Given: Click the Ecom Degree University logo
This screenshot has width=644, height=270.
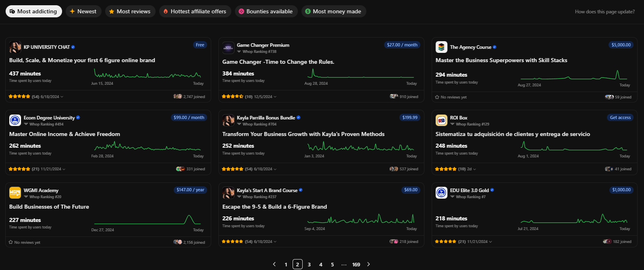Looking at the screenshot, I should tap(15, 120).
